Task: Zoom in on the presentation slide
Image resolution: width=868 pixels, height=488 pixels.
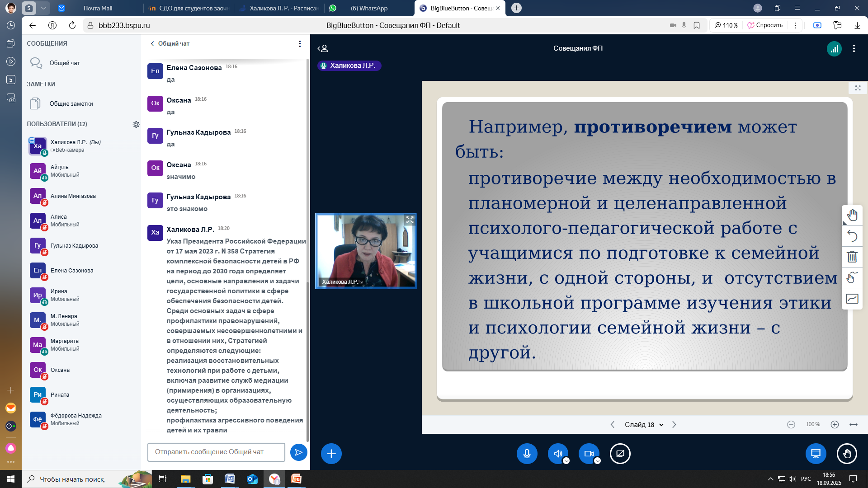Action: tap(835, 425)
